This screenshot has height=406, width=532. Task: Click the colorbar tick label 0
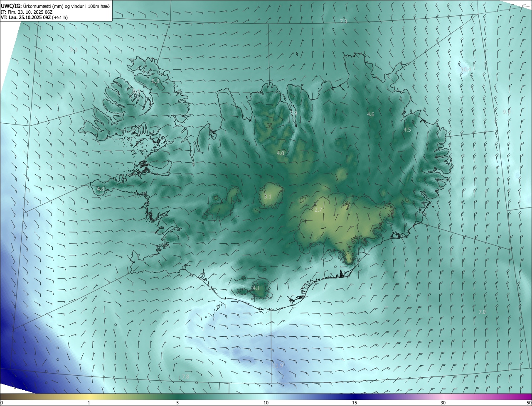2,403
